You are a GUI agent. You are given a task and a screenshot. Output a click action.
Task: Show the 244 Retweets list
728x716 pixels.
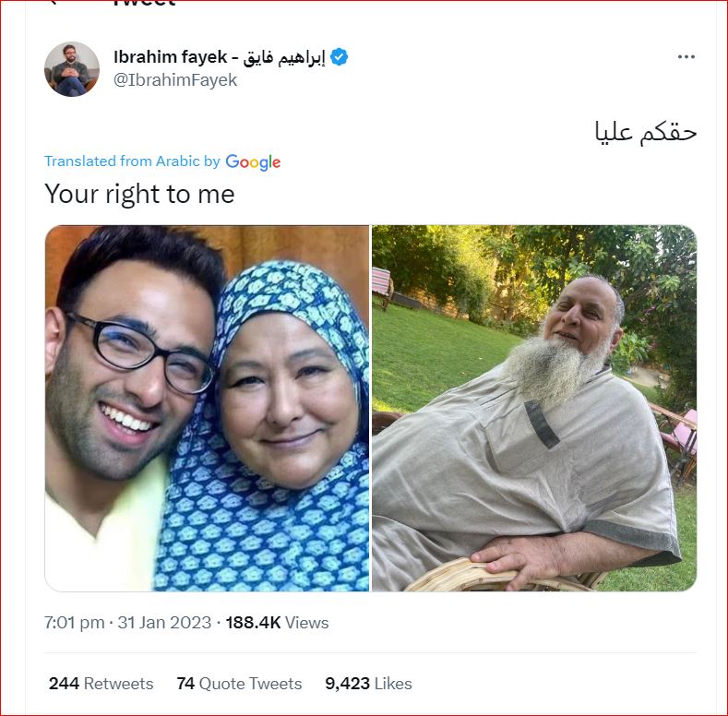tap(101, 684)
